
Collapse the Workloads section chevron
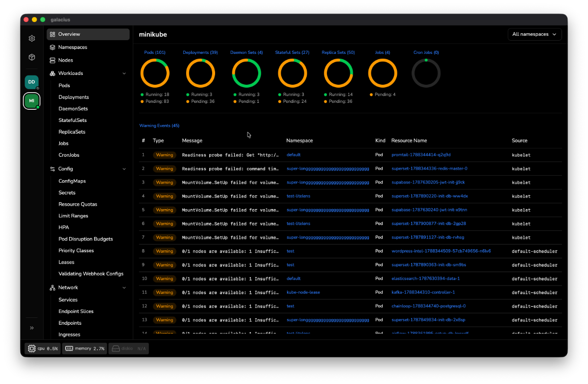[x=124, y=73]
